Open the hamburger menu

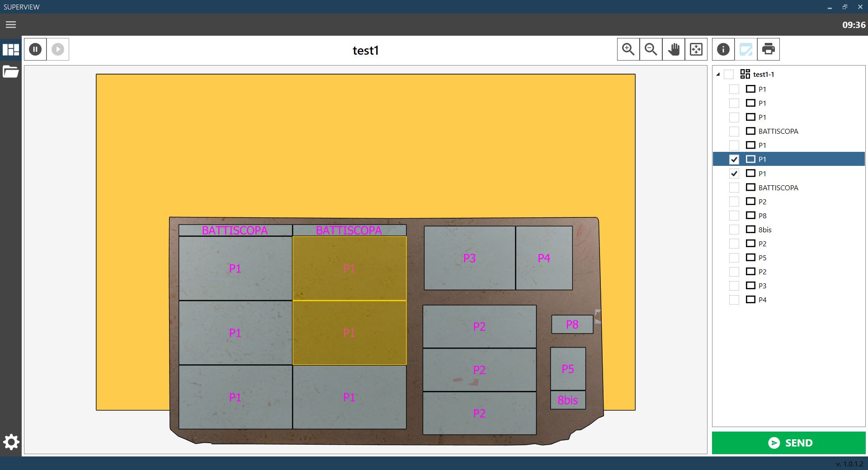point(11,24)
